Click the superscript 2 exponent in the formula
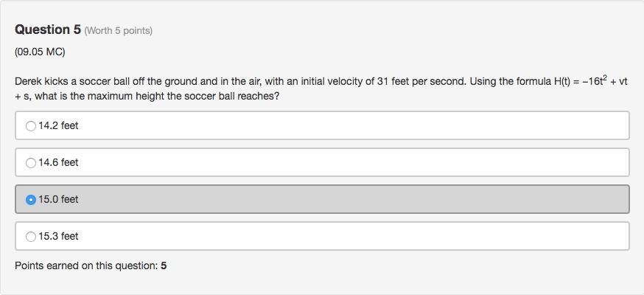 pyautogui.click(x=604, y=77)
